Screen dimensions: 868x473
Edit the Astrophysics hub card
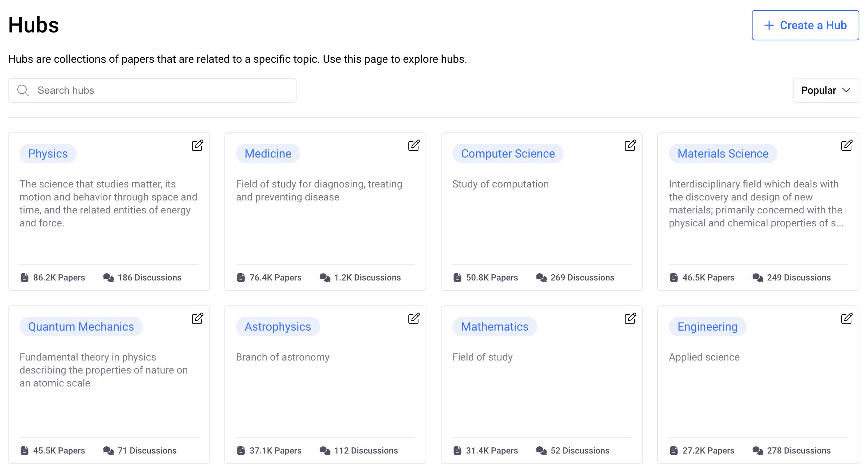pos(414,318)
